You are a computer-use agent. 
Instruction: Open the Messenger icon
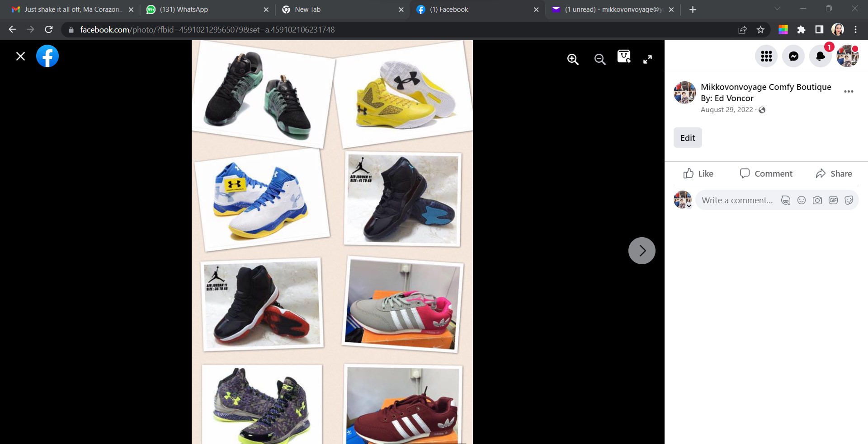pyautogui.click(x=793, y=56)
